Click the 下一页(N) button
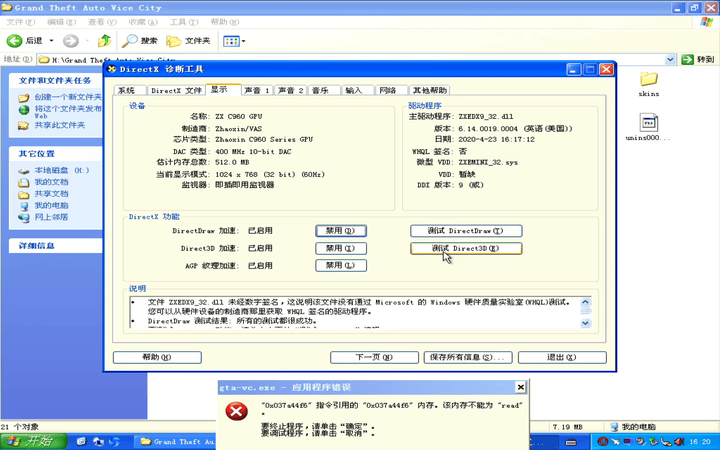 (x=374, y=357)
